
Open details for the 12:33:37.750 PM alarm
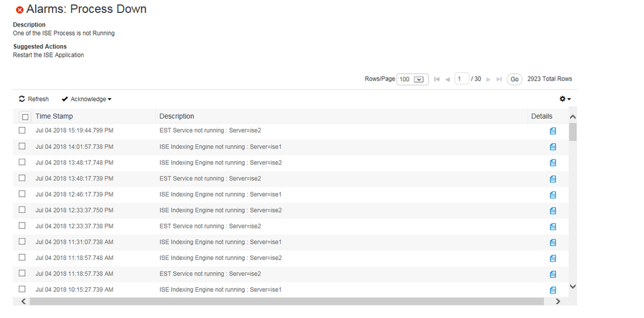pyautogui.click(x=553, y=210)
